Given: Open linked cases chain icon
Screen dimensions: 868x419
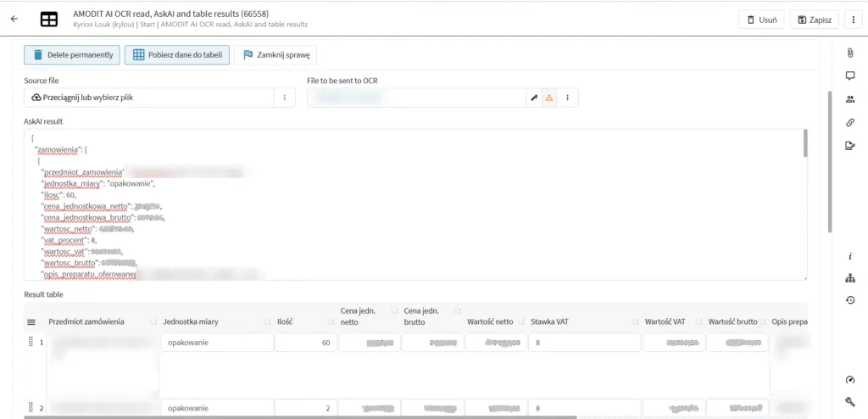Looking at the screenshot, I should coord(850,122).
